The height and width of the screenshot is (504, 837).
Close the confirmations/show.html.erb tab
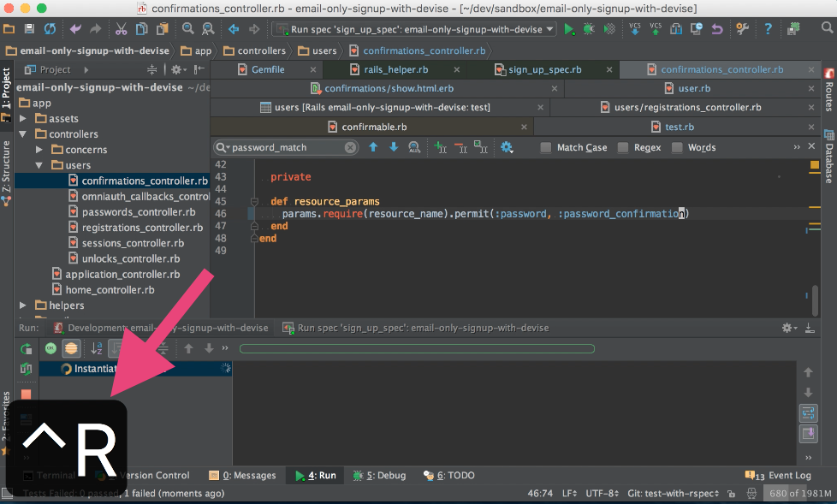point(554,88)
